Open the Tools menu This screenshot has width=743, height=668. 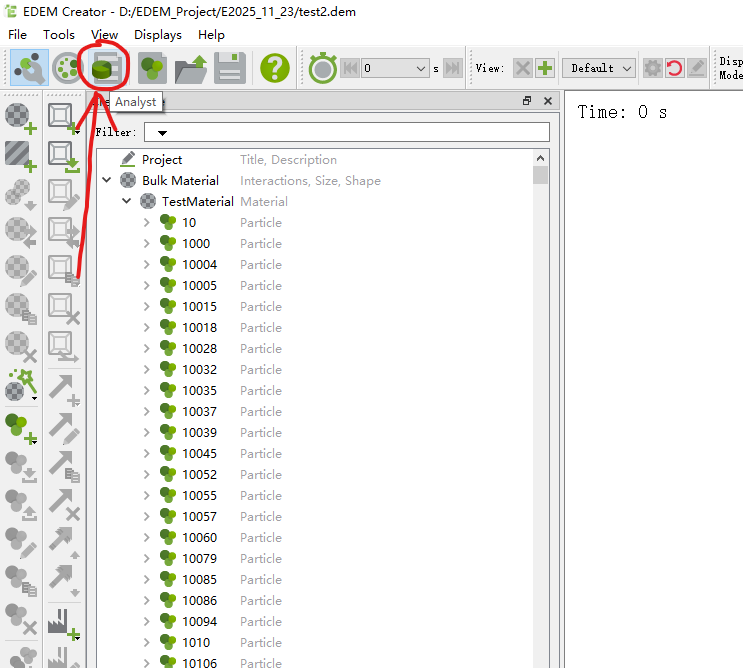(59, 35)
